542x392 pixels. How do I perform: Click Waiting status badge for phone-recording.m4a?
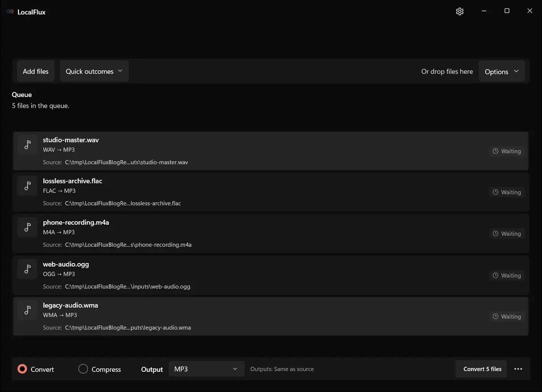pyautogui.click(x=507, y=234)
